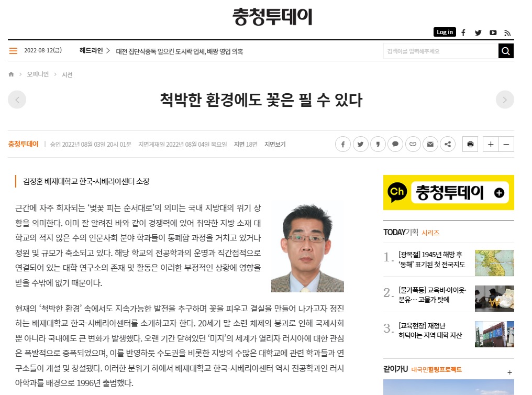This screenshot has width=532, height=395.
Task: Open the building thumbnail for 교육현장 story
Action: [494, 334]
